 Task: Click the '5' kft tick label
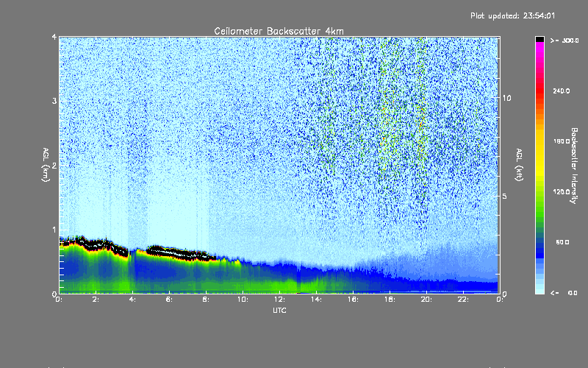click(x=504, y=197)
